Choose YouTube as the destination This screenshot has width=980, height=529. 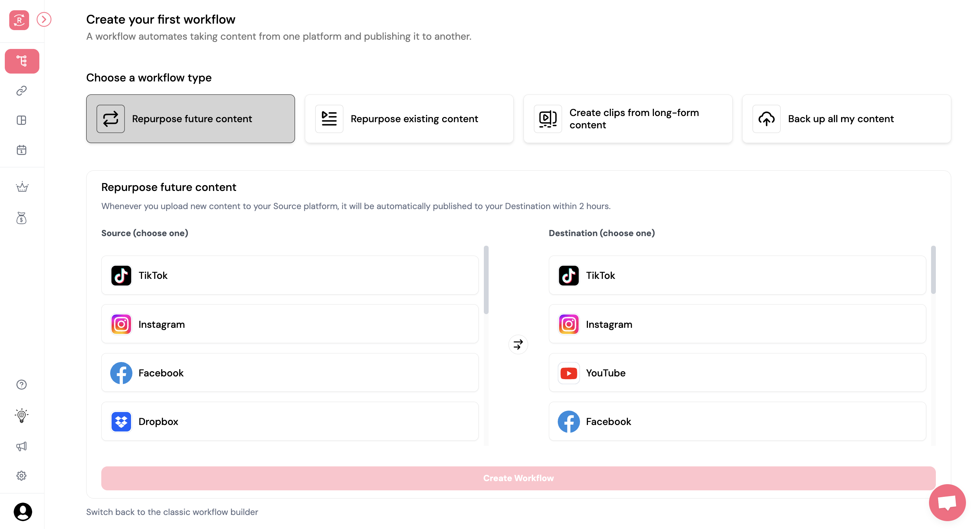737,373
